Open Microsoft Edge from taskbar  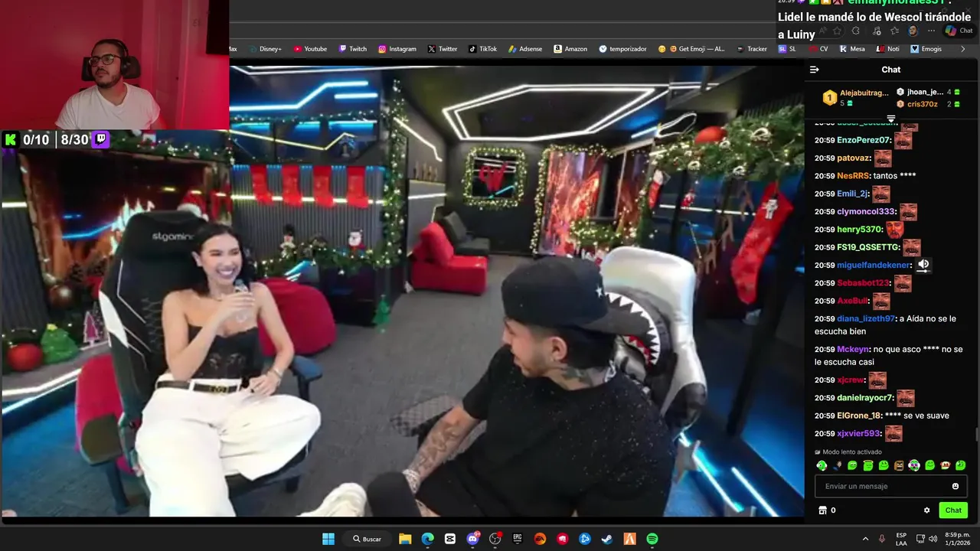coord(427,539)
